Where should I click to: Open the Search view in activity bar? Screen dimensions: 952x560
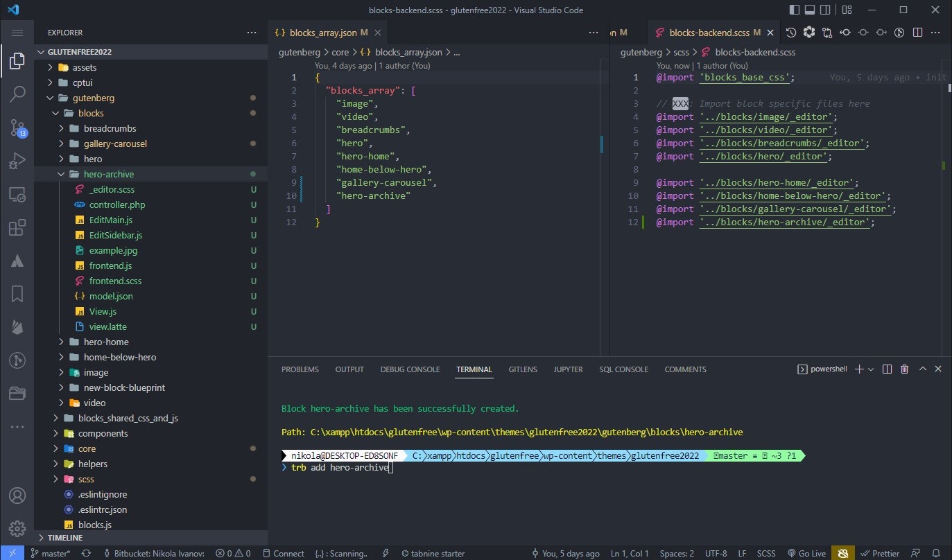click(x=17, y=94)
